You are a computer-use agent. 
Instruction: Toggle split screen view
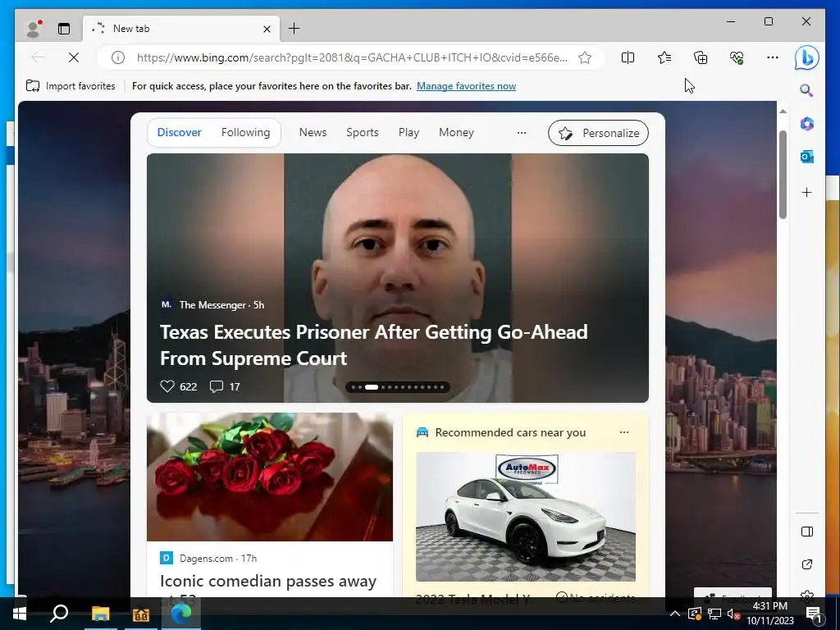[x=628, y=57]
